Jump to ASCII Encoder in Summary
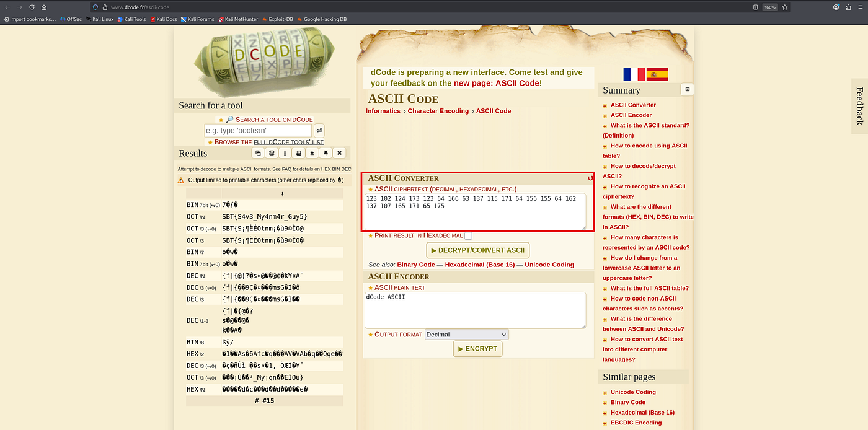The width and height of the screenshot is (868, 430). [631, 115]
